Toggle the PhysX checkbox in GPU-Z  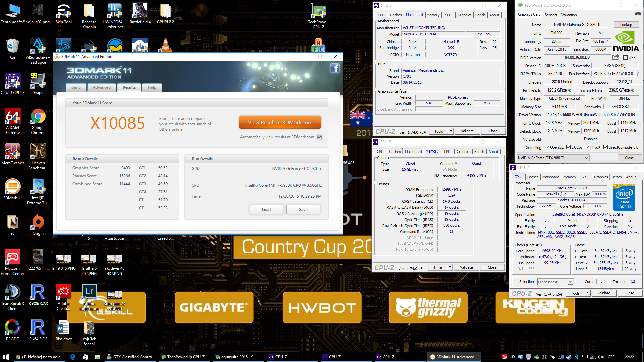(587, 147)
